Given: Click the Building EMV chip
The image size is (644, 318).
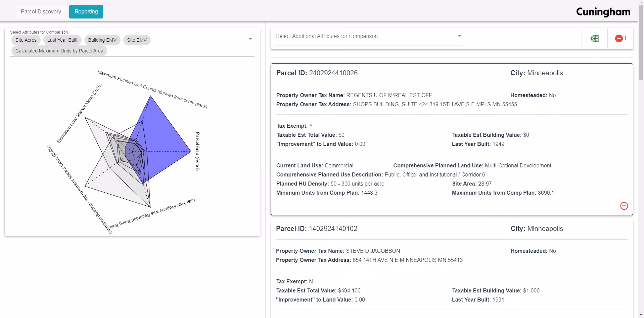Looking at the screenshot, I should click(102, 40).
